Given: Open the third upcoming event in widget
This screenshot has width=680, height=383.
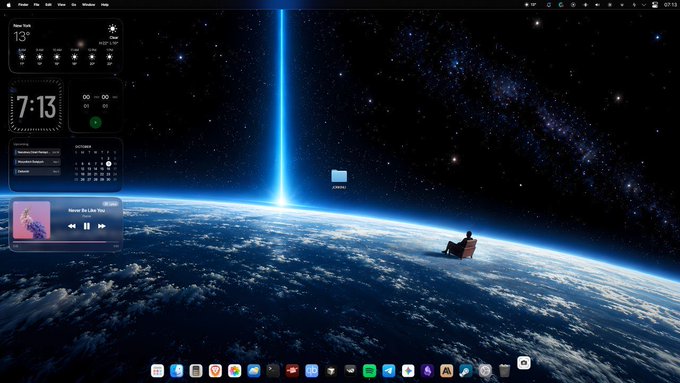Looking at the screenshot, I should [37, 171].
